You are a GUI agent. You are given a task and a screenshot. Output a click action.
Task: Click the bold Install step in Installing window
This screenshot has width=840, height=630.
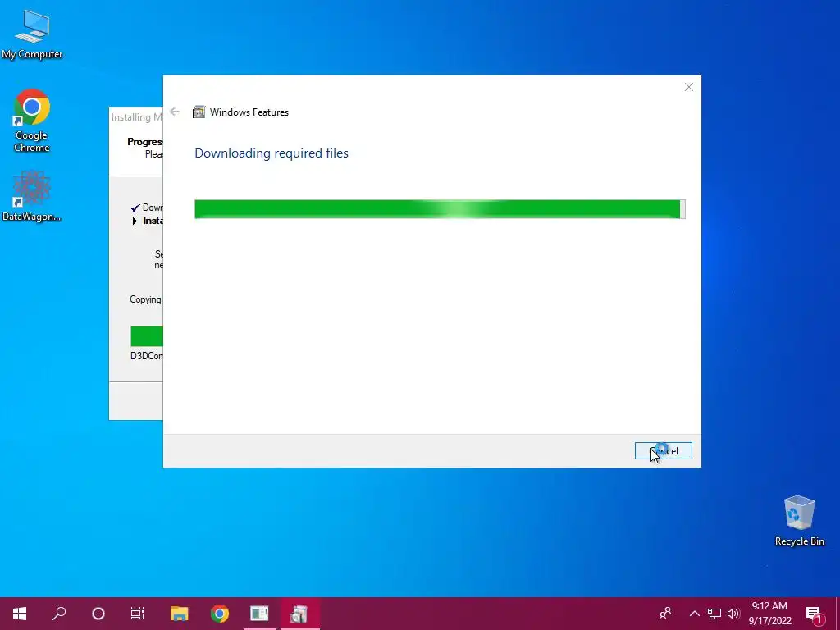click(148, 221)
